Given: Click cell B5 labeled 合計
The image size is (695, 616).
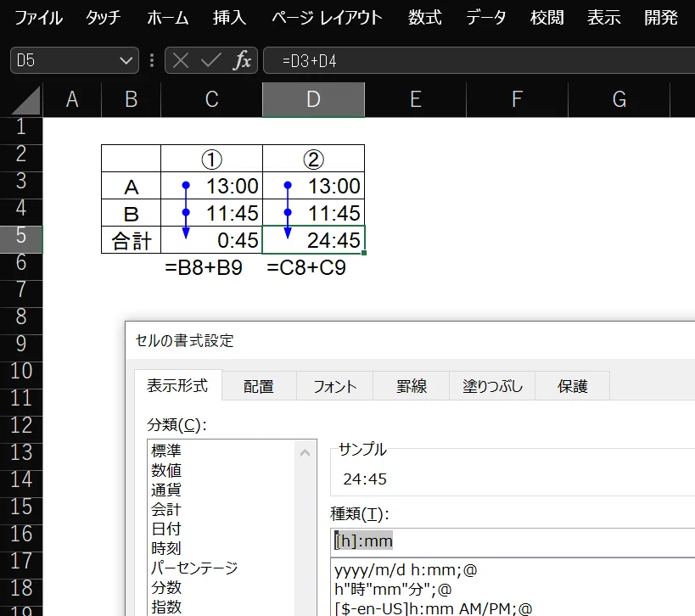Looking at the screenshot, I should (132, 240).
